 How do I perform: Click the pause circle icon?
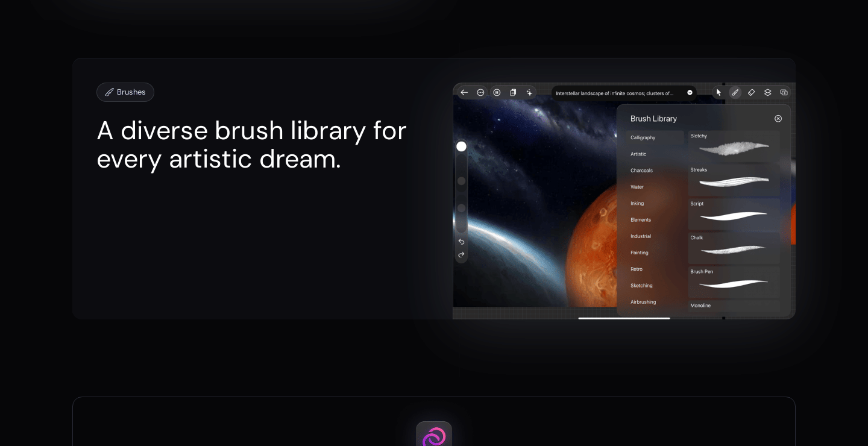pyautogui.click(x=497, y=92)
